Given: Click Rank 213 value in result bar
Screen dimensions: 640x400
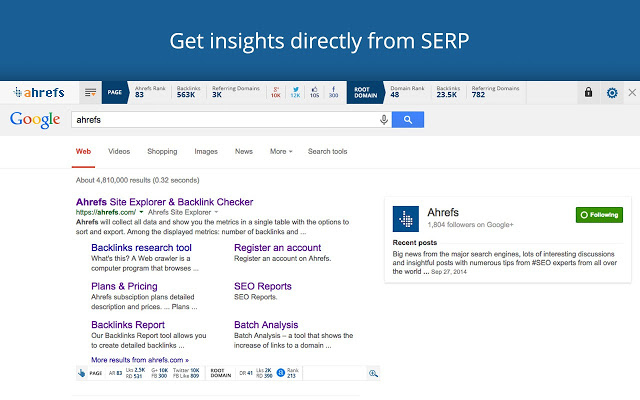Looking at the screenshot, I should 293,373.
